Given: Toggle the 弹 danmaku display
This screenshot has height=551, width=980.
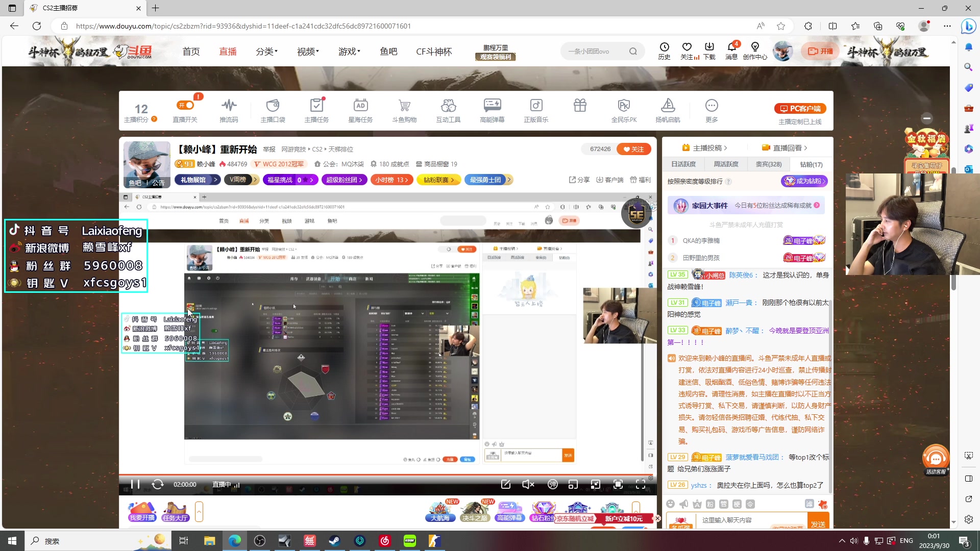Looking at the screenshot, I should 553,484.
